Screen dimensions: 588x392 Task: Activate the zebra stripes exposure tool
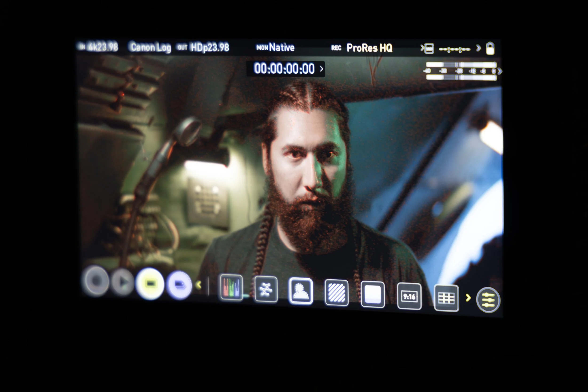(x=338, y=293)
